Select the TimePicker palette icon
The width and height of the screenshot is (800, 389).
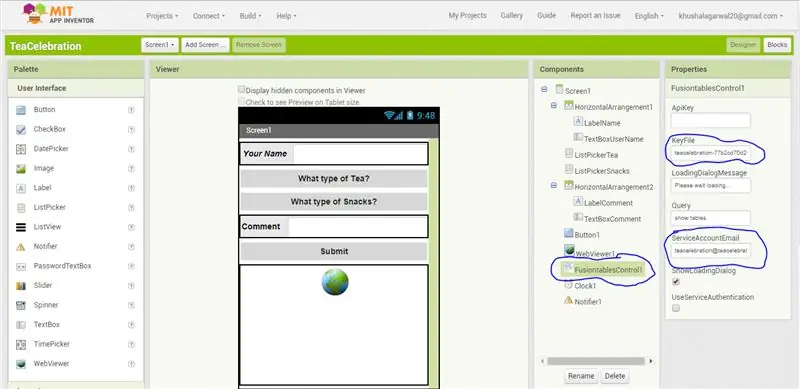pyautogui.click(x=21, y=345)
